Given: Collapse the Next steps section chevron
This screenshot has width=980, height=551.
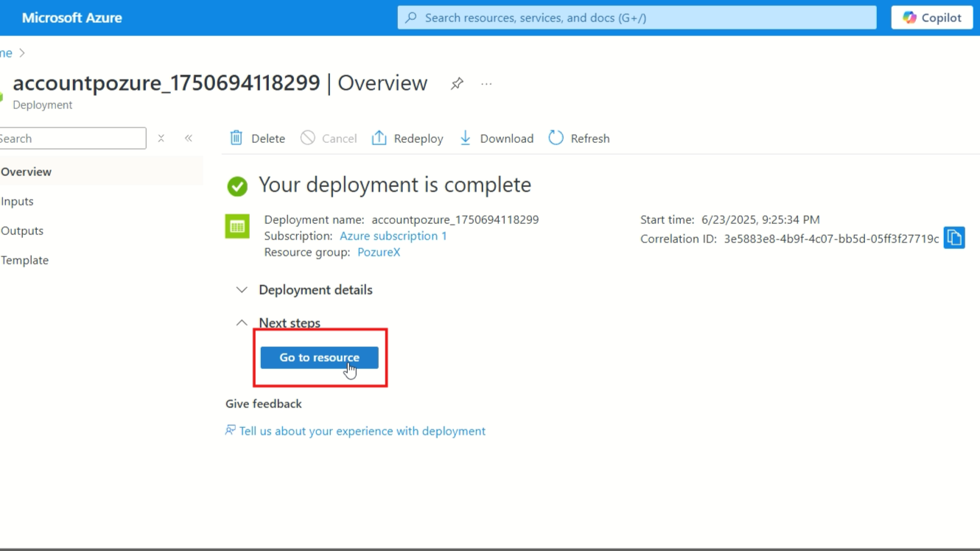Looking at the screenshot, I should [x=242, y=323].
